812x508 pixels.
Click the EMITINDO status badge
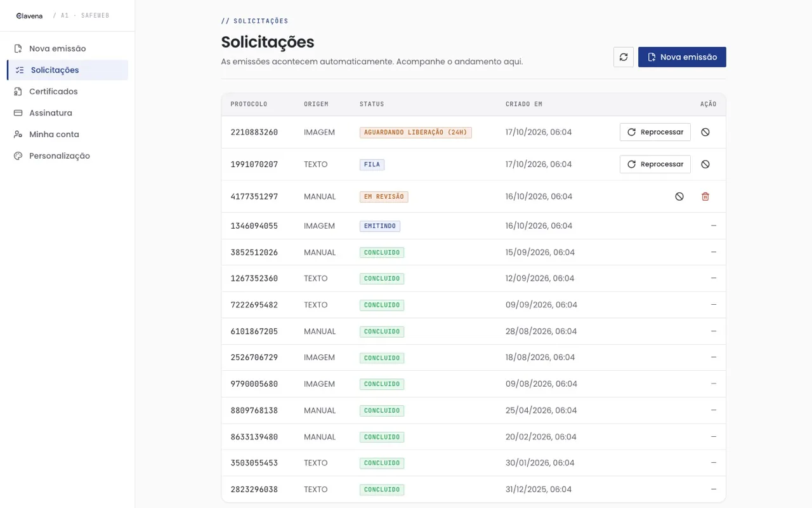coord(380,226)
